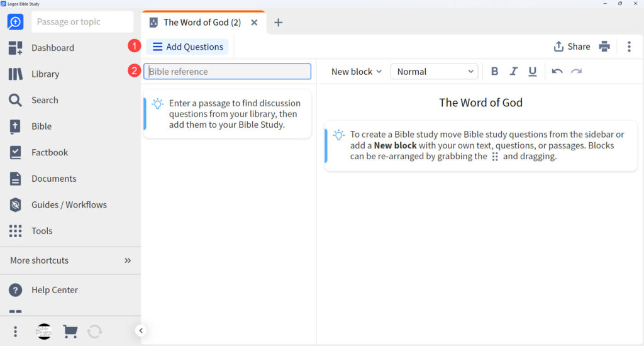Toggle underline formatting
644x346 pixels.
pos(532,72)
